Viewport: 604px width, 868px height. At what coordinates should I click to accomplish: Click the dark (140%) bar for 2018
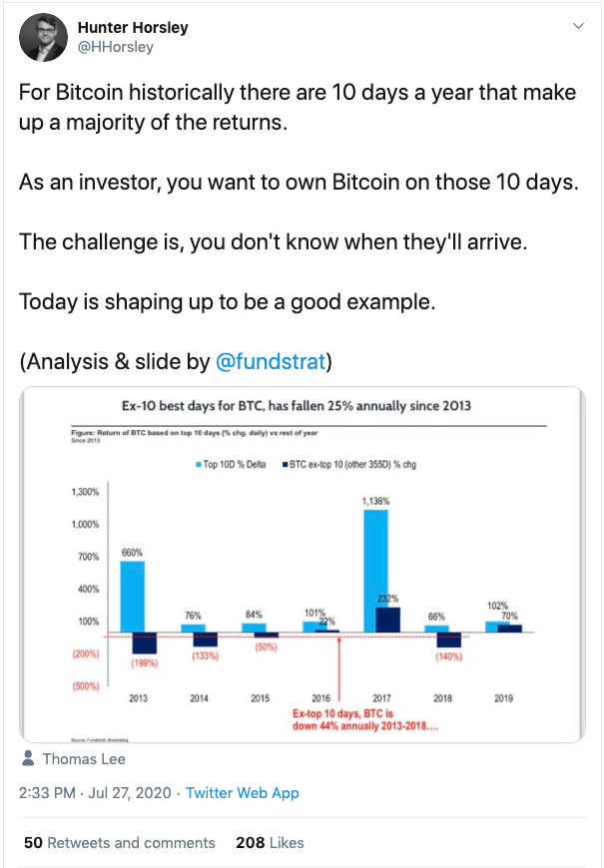click(x=449, y=640)
